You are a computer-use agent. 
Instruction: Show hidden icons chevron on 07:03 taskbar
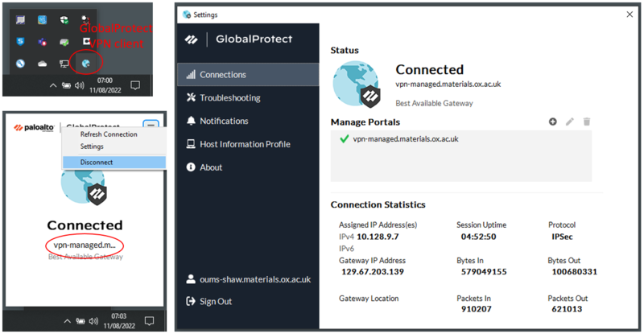tap(67, 321)
